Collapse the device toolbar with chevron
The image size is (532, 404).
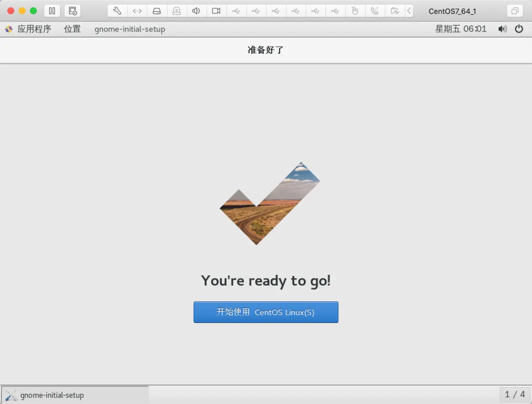(409, 11)
